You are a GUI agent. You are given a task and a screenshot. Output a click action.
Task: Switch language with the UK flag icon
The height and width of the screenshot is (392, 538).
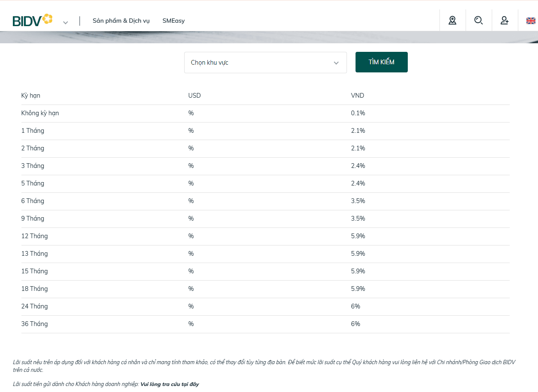click(x=531, y=21)
